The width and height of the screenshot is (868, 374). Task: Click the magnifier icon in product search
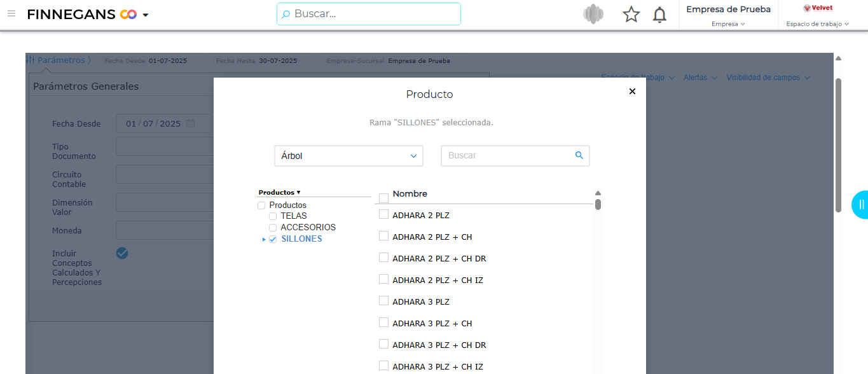579,155
